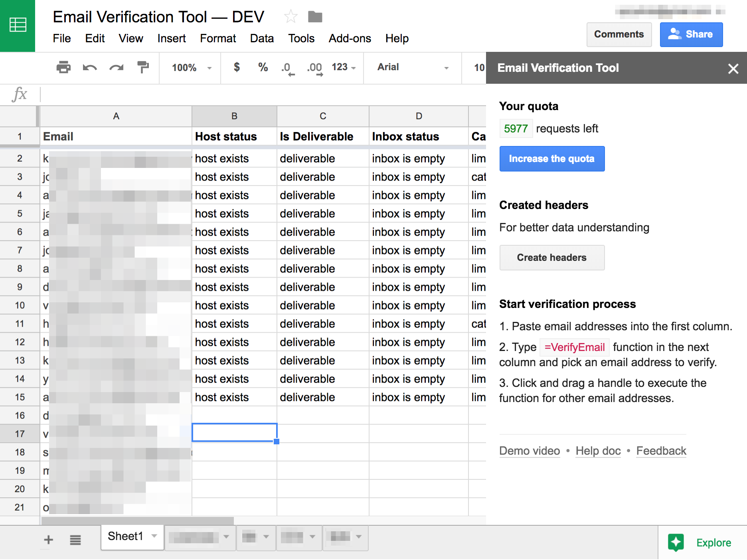Format as percent
Screen dimensions: 747x560
[x=263, y=67]
